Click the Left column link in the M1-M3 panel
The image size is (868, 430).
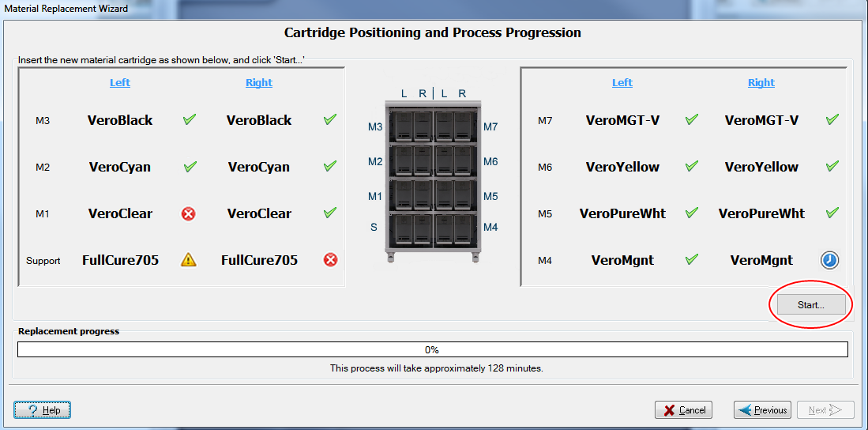click(x=120, y=83)
